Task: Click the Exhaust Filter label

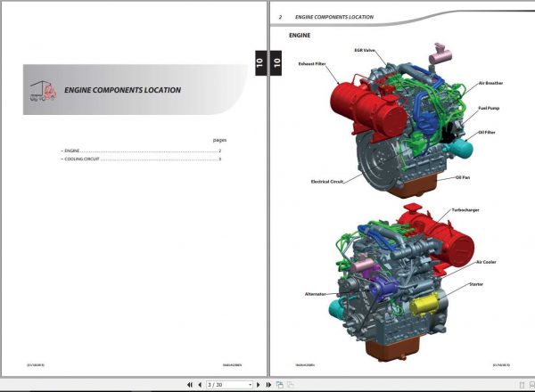Action: coord(312,64)
